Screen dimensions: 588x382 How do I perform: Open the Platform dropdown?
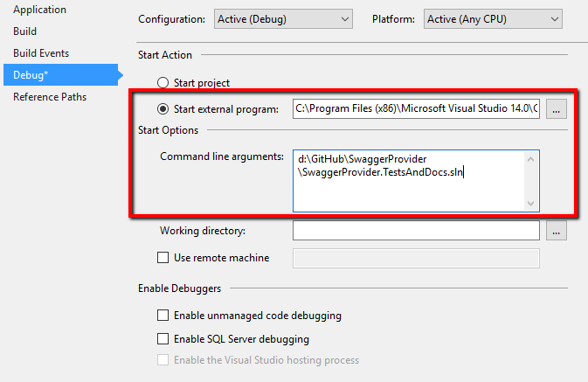tap(492, 18)
